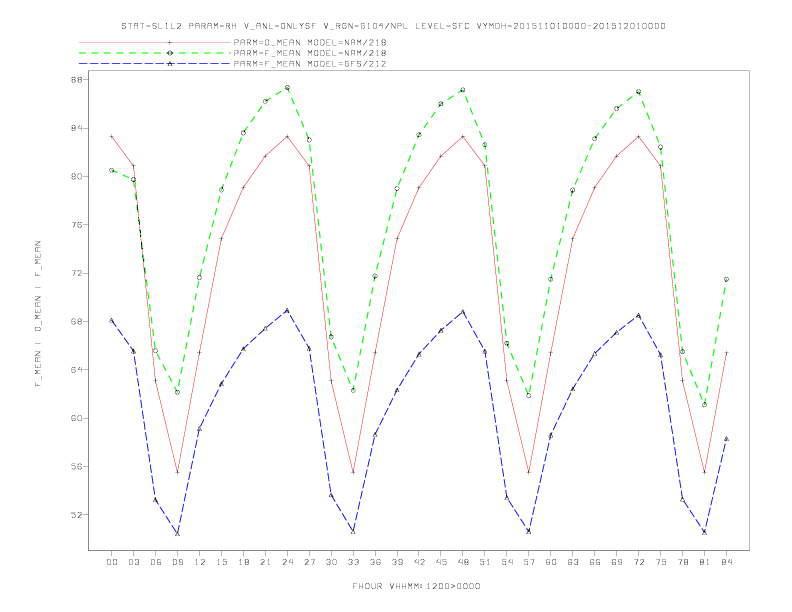Click y-axis tick value 84
Screen dimensions: 792x612
(x=77, y=128)
